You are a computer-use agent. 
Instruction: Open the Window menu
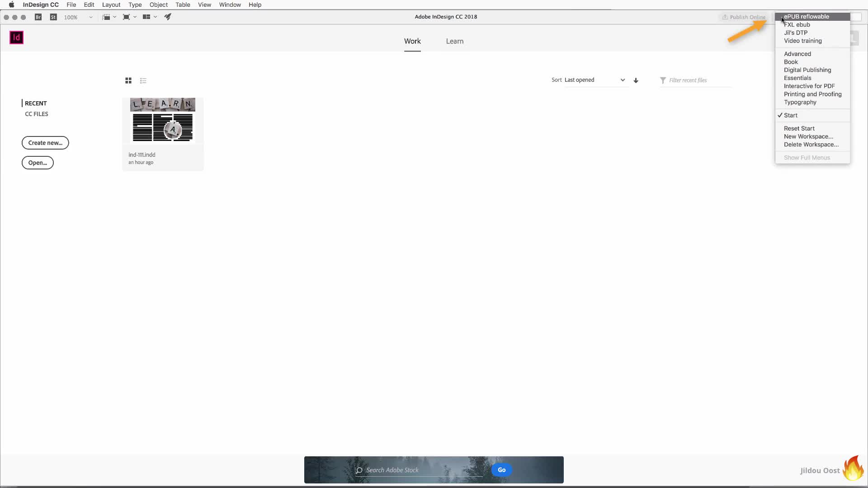click(230, 5)
